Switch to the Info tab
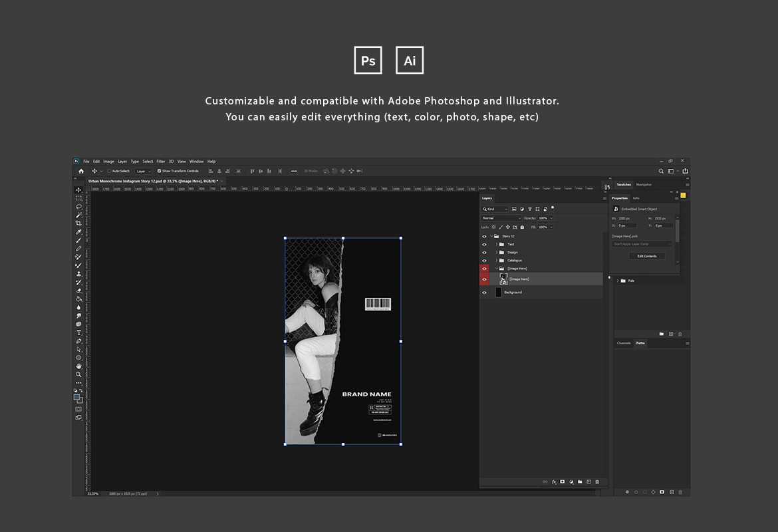 [x=636, y=198]
